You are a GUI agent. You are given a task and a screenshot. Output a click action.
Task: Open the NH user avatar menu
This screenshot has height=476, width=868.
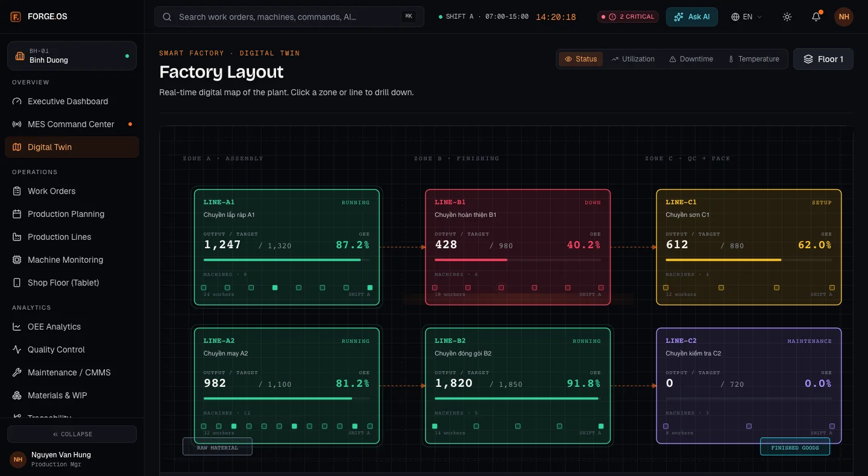[x=844, y=17]
